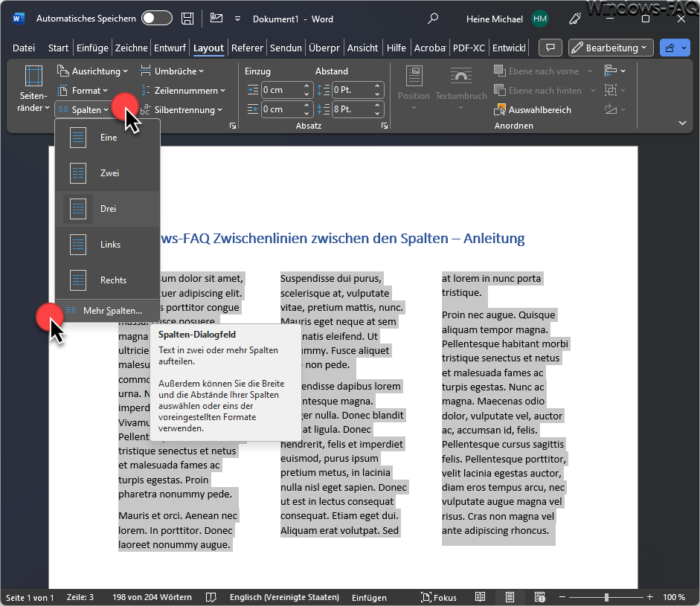The width and height of the screenshot is (700, 606).
Task: Switch to read mode view icon
Action: (481, 597)
